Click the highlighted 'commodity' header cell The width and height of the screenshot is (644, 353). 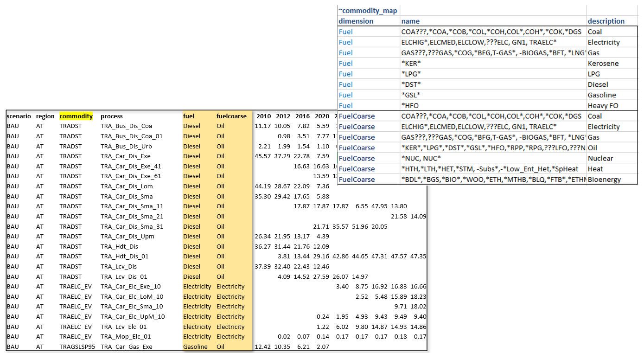point(76,116)
